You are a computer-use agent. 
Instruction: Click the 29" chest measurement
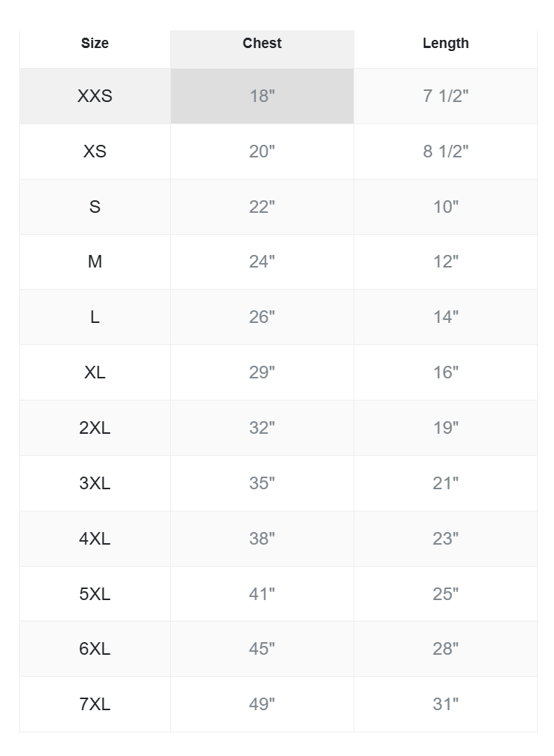point(262,372)
